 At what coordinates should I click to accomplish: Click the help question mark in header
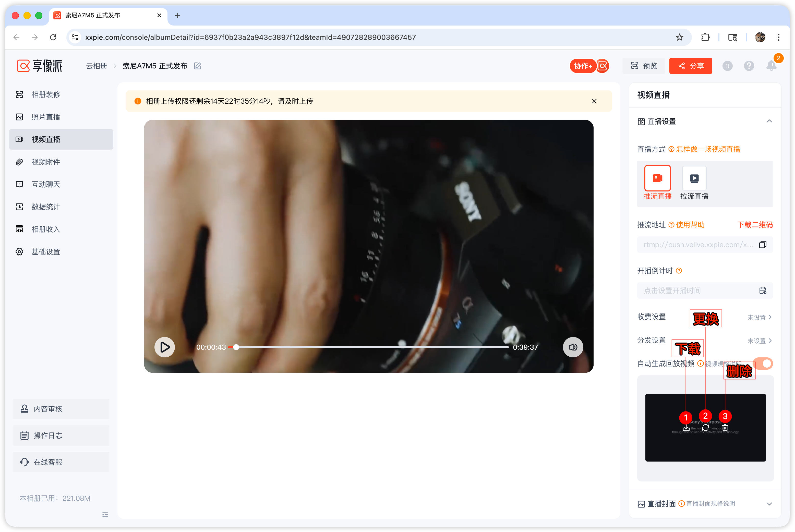click(749, 66)
